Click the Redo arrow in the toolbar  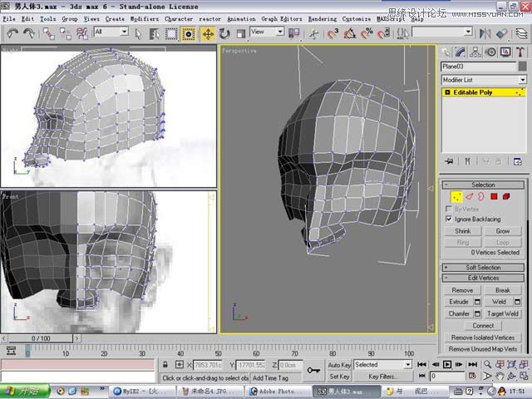click(29, 33)
